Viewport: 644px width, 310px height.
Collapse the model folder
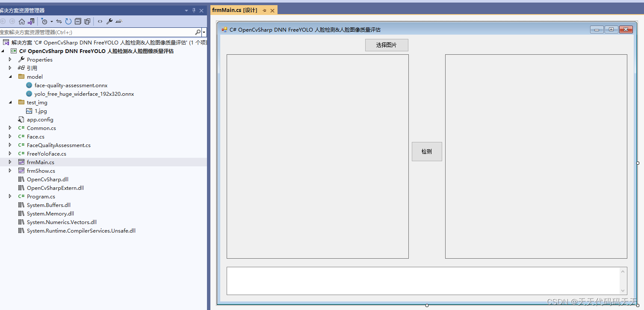click(10, 77)
